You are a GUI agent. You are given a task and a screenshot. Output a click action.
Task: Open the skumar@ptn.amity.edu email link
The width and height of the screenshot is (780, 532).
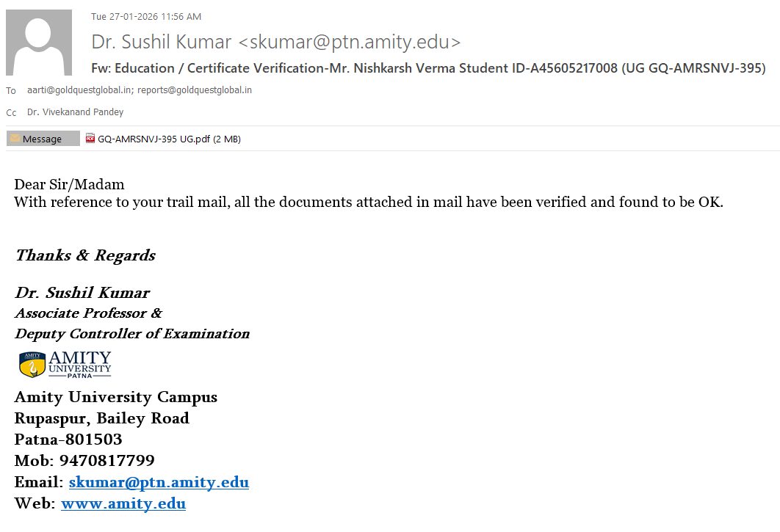pos(159,482)
